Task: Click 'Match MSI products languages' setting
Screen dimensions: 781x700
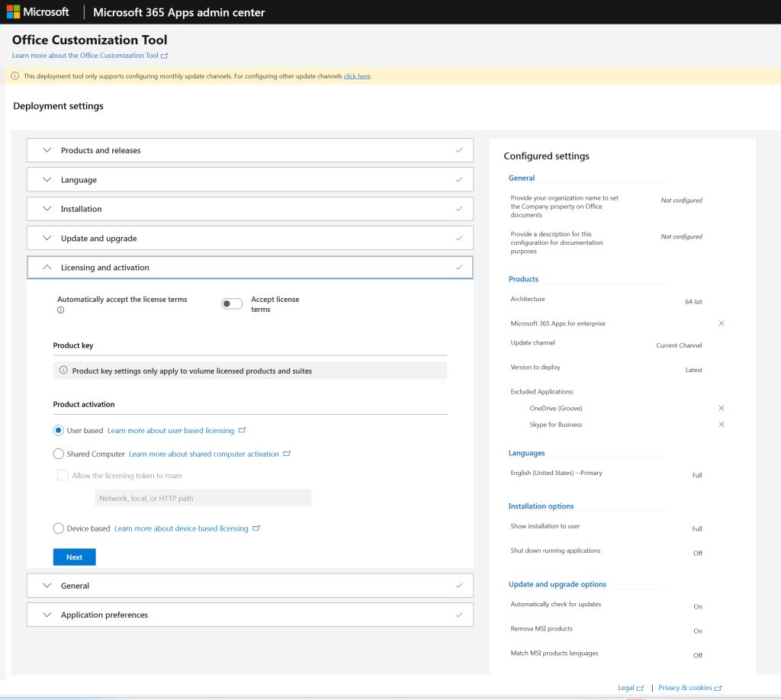Action: tap(554, 653)
